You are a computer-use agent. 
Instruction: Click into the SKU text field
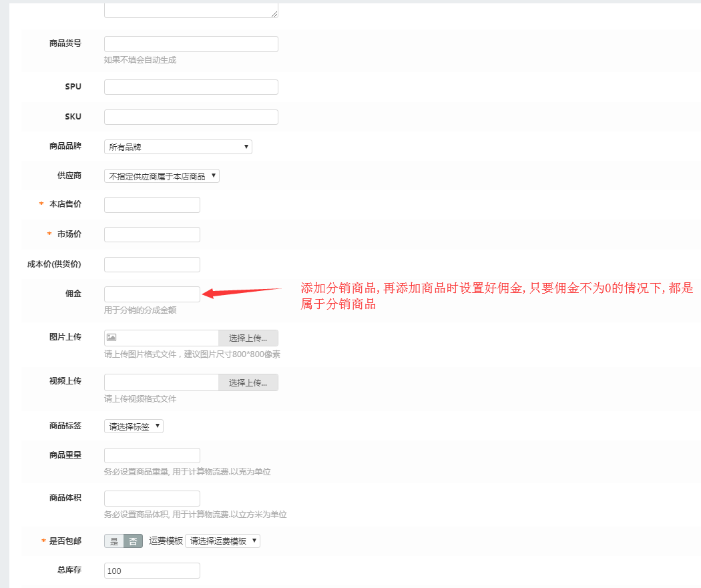click(191, 117)
